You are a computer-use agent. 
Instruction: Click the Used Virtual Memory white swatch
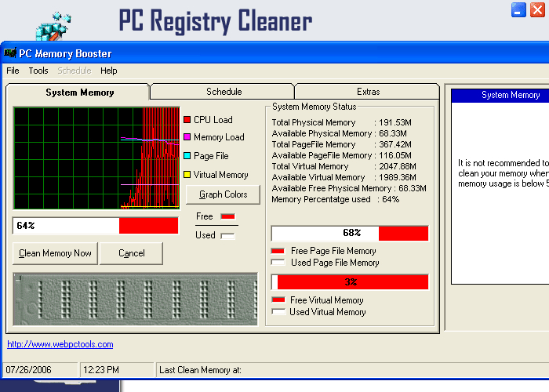point(278,311)
